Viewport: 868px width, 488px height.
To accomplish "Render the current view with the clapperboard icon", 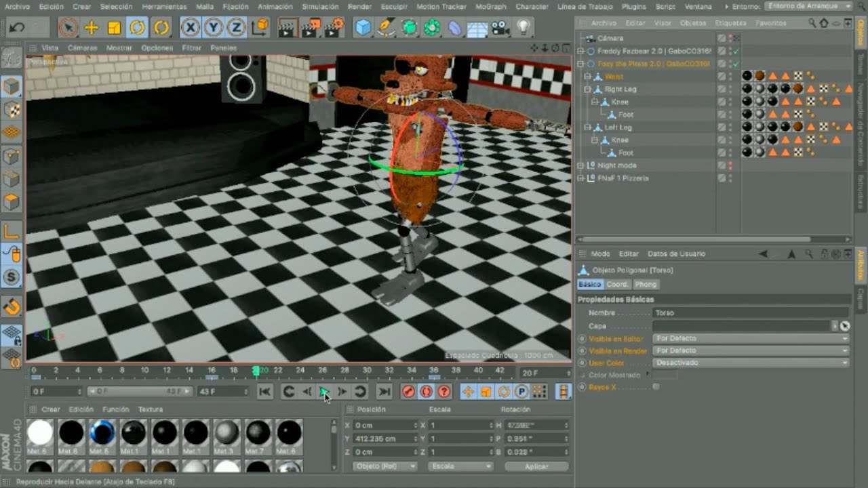I will (288, 28).
